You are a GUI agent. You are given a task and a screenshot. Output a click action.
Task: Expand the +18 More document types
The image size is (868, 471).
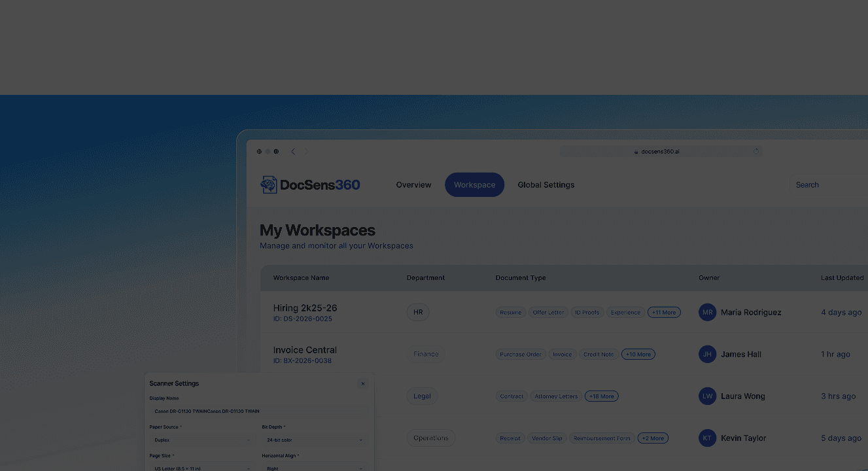(601, 396)
